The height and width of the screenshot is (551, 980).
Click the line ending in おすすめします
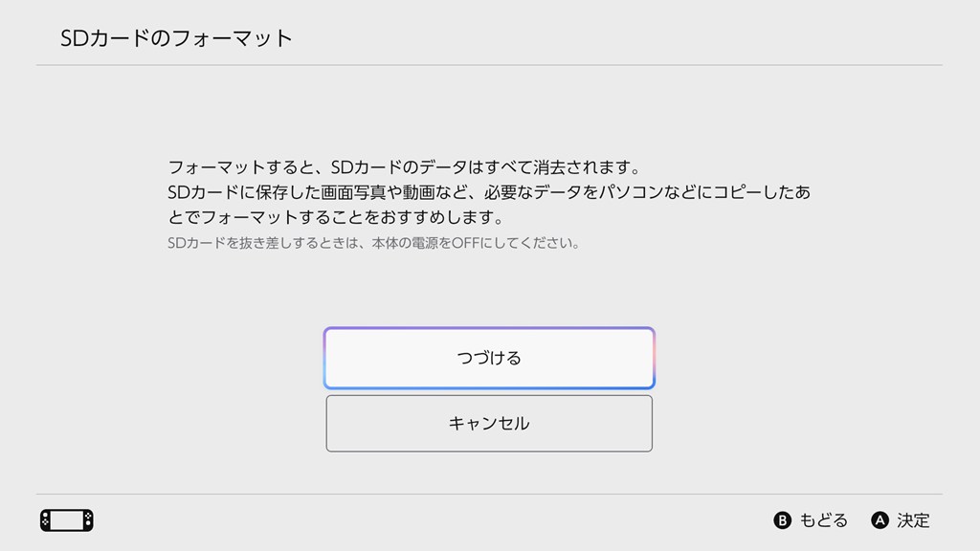[335, 217]
